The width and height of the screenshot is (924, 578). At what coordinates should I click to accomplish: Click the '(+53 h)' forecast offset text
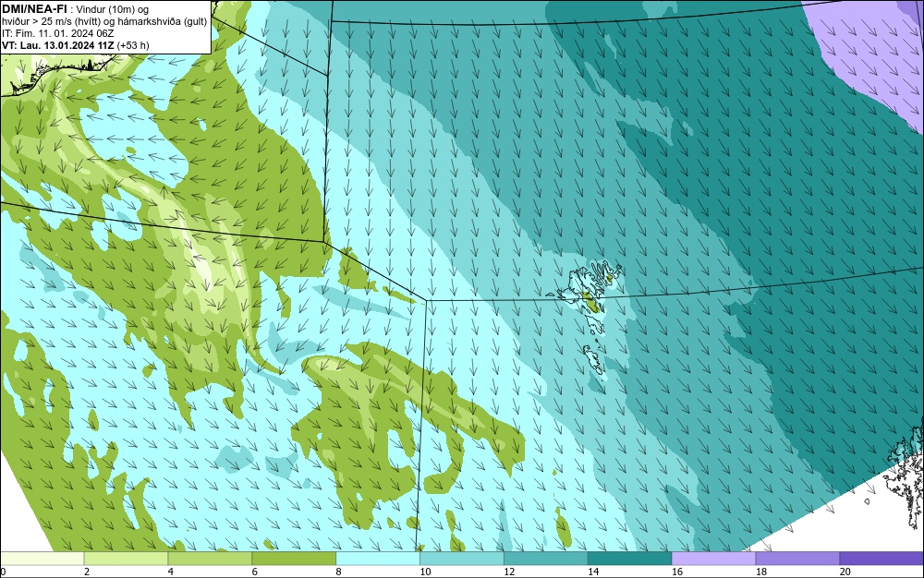tap(133, 45)
